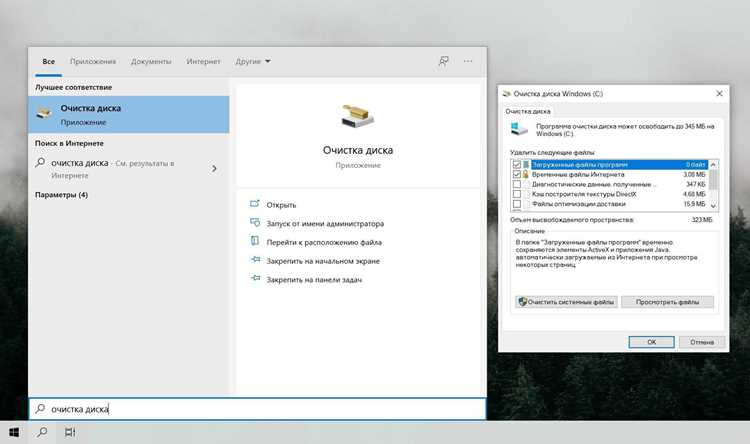750x444 pixels.
Task: Click the file list scrollbar down arrow
Action: [713, 205]
